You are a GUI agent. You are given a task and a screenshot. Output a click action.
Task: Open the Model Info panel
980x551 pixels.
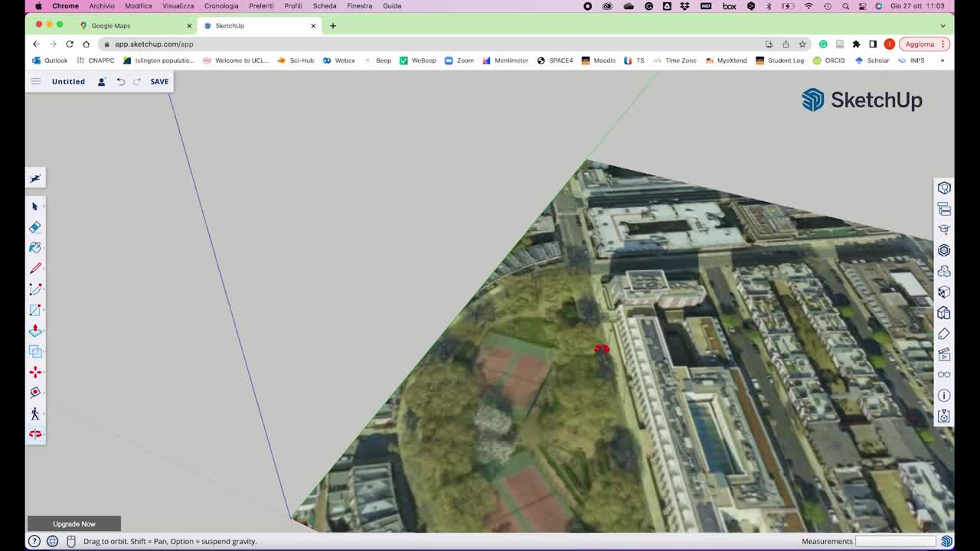point(944,396)
